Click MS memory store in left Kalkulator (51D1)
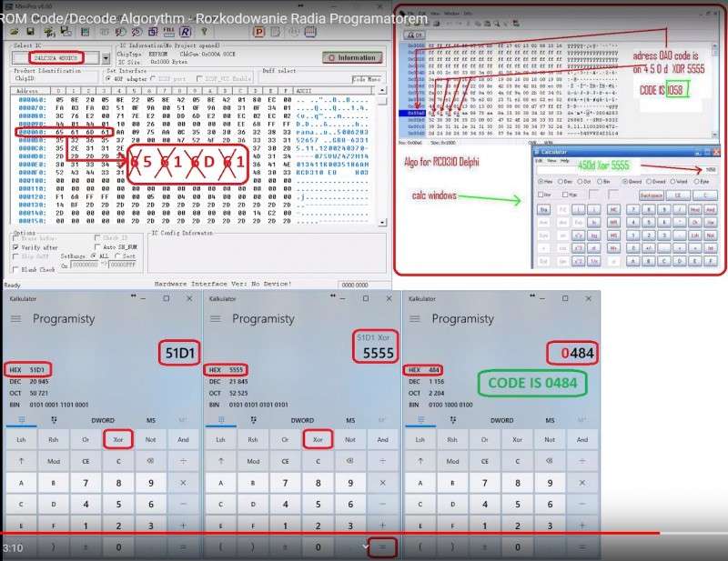The height and width of the screenshot is (561, 728). (151, 420)
